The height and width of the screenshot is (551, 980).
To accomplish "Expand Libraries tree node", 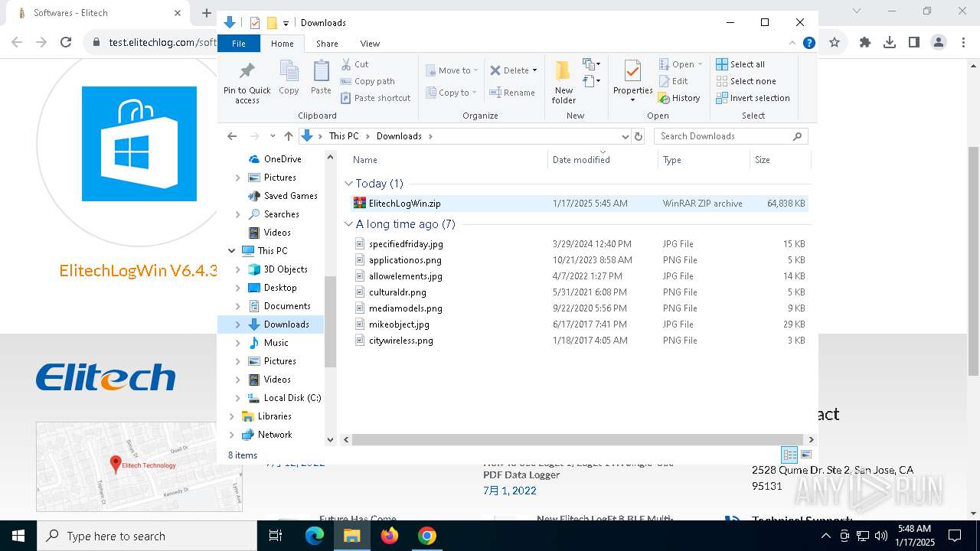I will (x=232, y=416).
